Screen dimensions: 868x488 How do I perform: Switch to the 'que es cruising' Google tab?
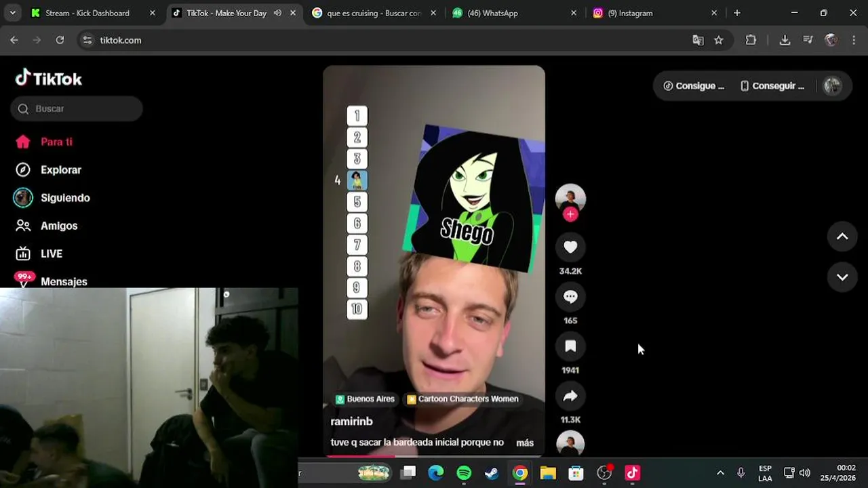[374, 13]
